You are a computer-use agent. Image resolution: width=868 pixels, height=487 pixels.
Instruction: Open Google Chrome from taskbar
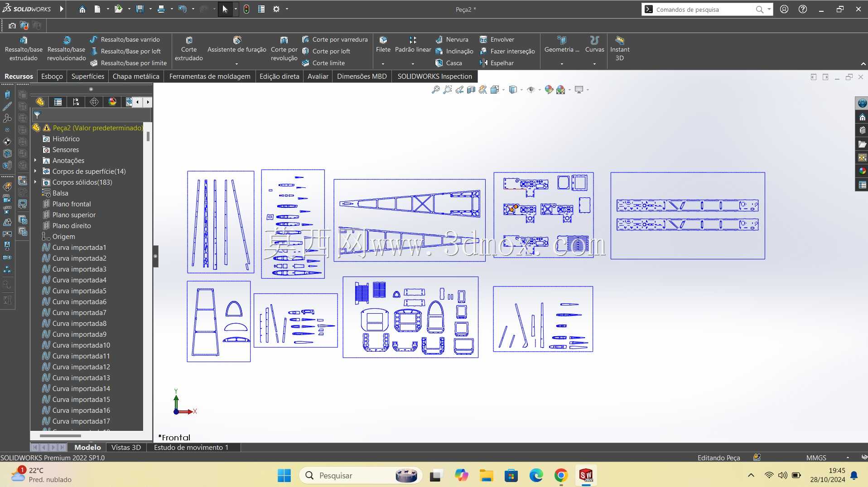click(561, 475)
